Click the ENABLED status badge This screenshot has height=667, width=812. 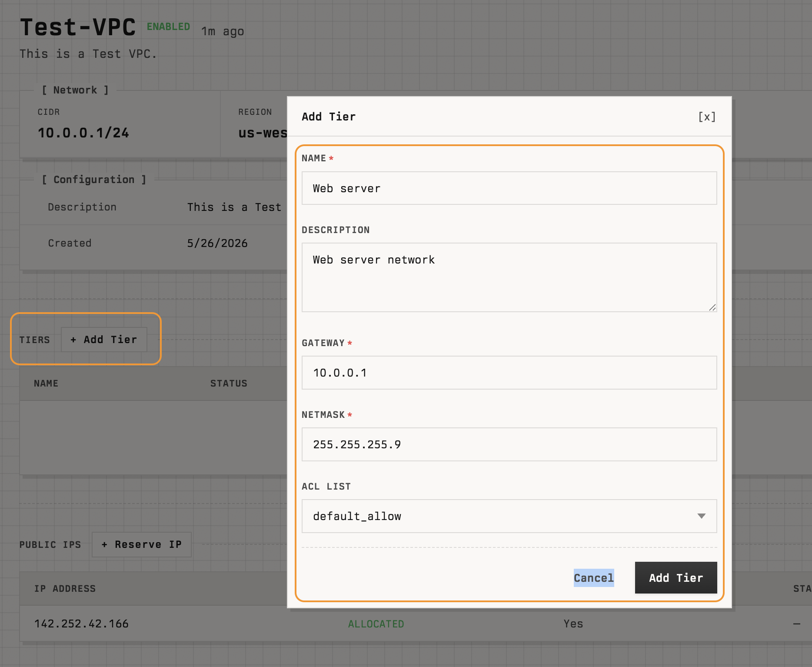(x=168, y=27)
